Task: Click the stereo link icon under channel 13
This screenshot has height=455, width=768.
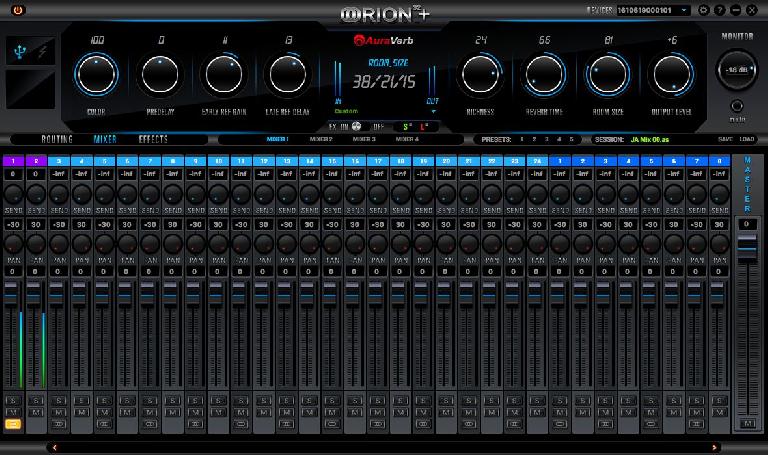Action: (x=287, y=424)
